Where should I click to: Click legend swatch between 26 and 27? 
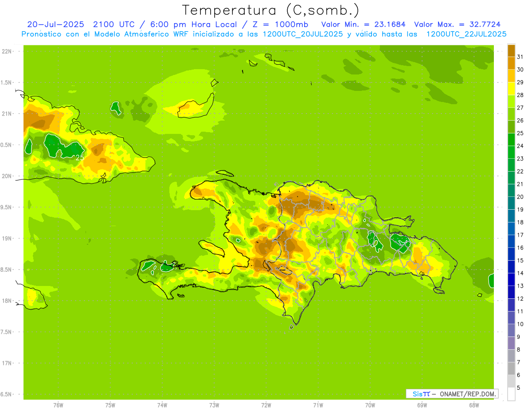[x=511, y=114]
